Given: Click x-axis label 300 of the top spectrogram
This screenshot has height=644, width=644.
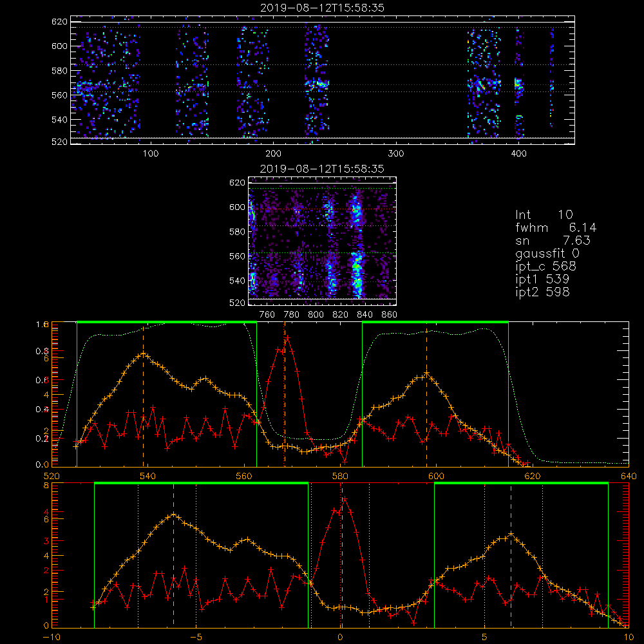Looking at the screenshot, I should point(395,154).
